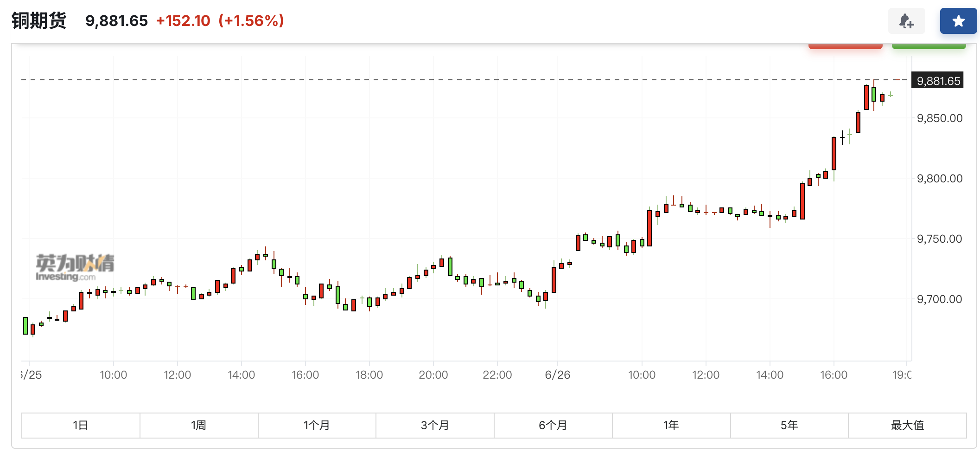Click the red button above chart
Viewport: 980px width, 452px height.
[845, 46]
